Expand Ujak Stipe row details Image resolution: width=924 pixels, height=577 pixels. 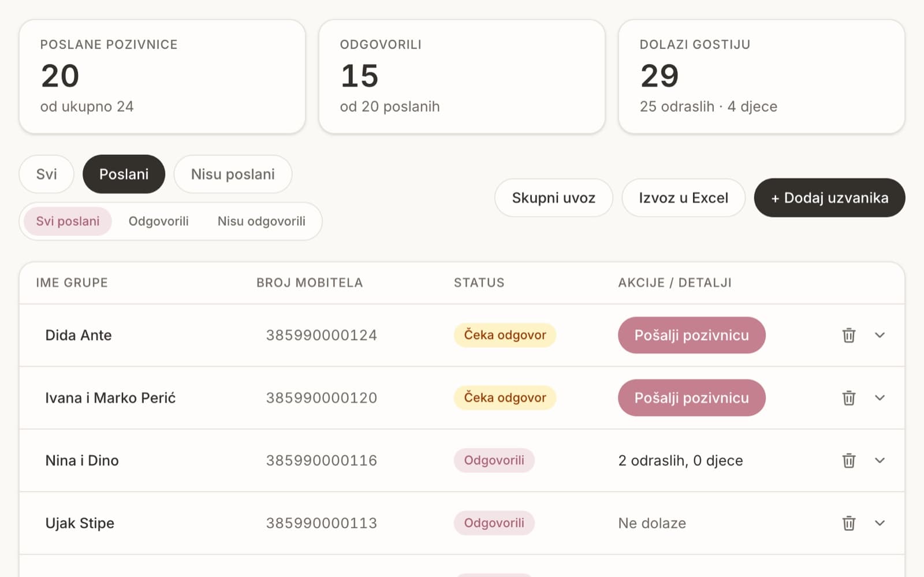(x=880, y=523)
